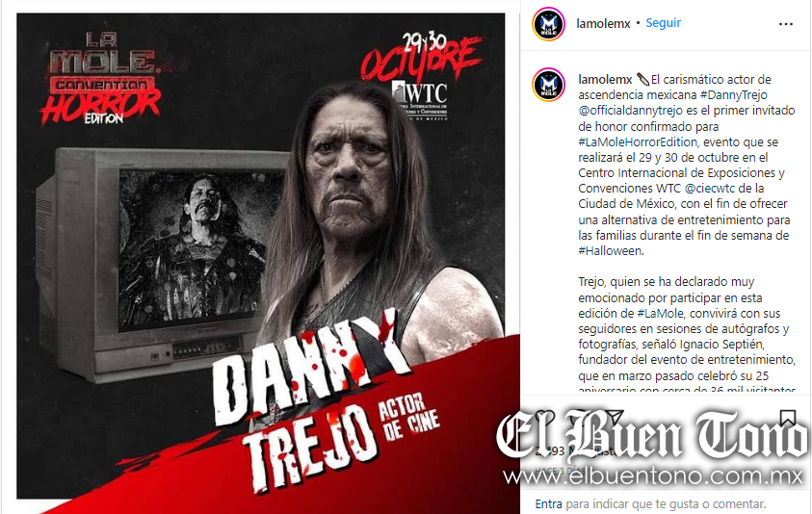Log in via the Entra link
Image resolution: width=812 pixels, height=514 pixels.
(x=548, y=504)
